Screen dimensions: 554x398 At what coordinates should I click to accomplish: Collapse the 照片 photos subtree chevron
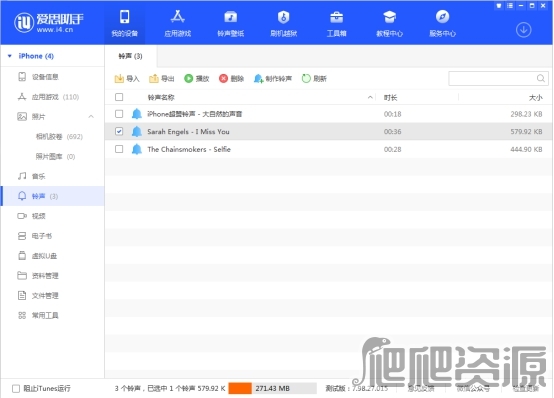(91, 116)
